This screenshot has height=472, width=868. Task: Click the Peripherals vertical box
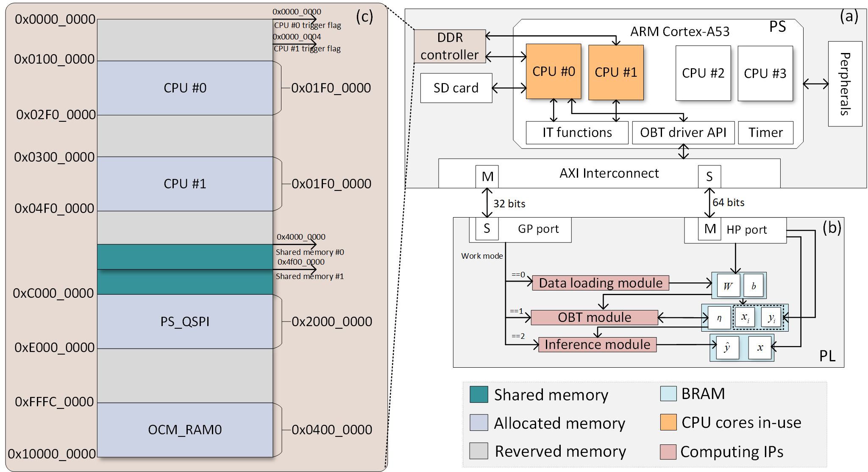845,84
